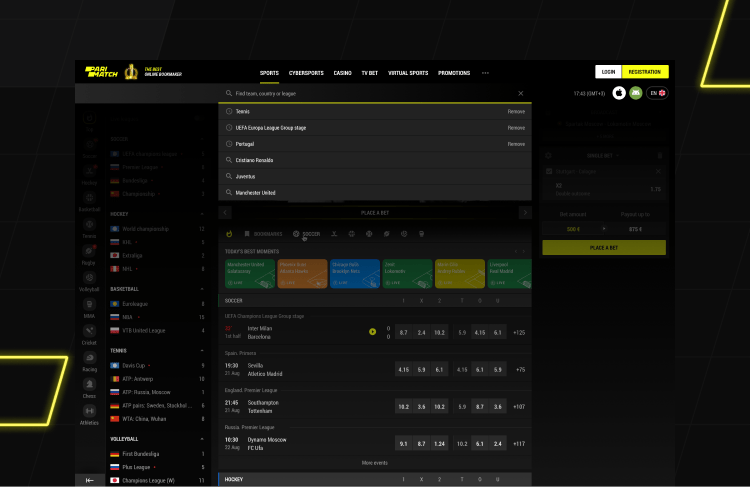Image resolution: width=750 pixels, height=487 pixels.
Task: Play live stream for Inter Milan match
Action: [373, 331]
